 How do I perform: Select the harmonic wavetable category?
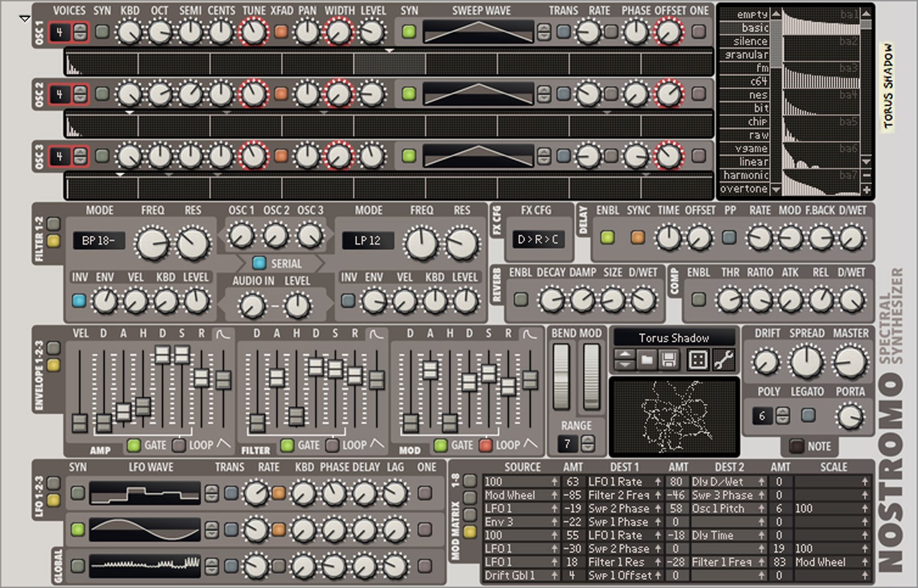[x=746, y=175]
